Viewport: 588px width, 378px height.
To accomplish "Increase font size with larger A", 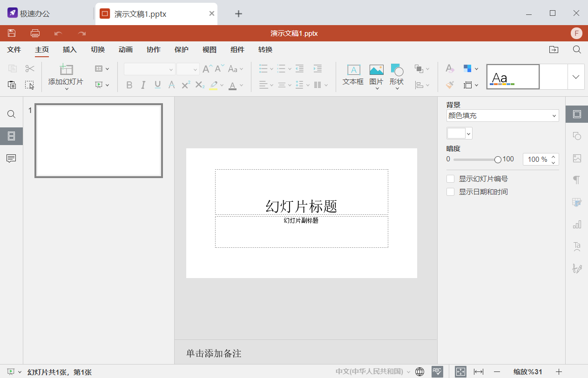I will pyautogui.click(x=207, y=69).
